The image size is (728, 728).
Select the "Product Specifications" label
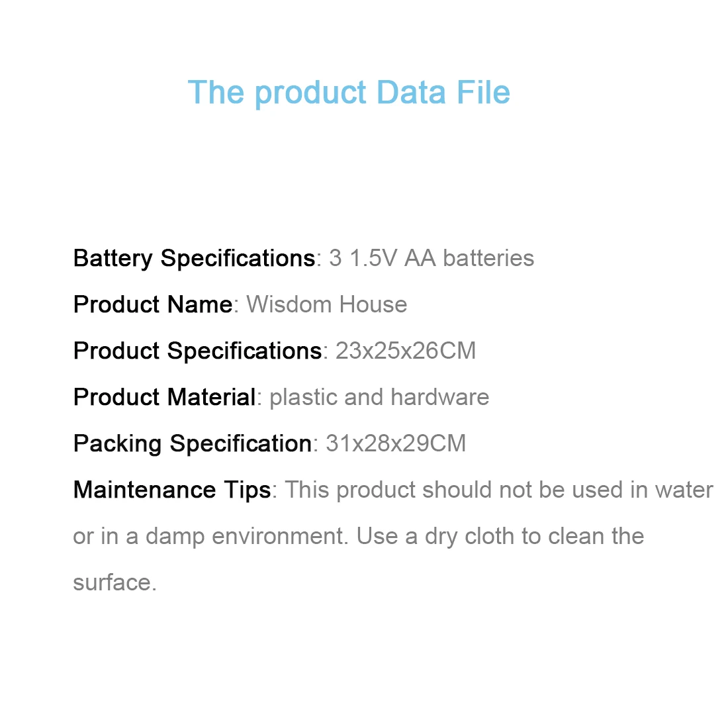point(197,351)
